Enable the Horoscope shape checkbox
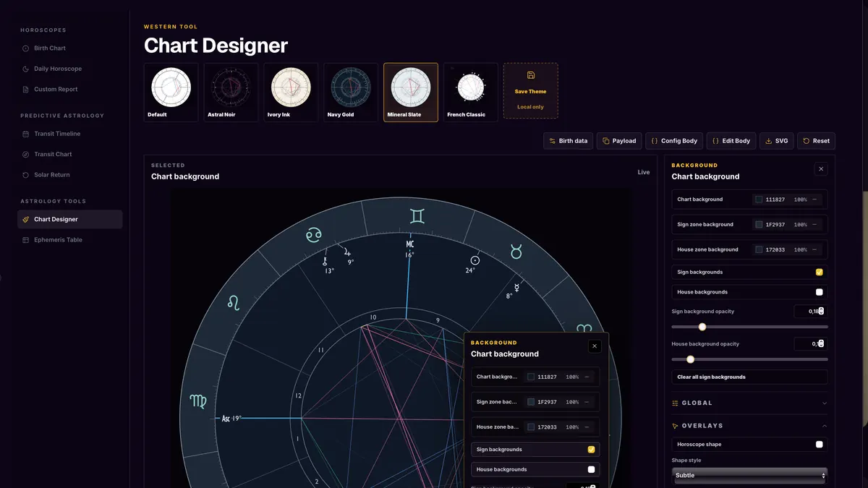868x488 pixels. point(819,445)
